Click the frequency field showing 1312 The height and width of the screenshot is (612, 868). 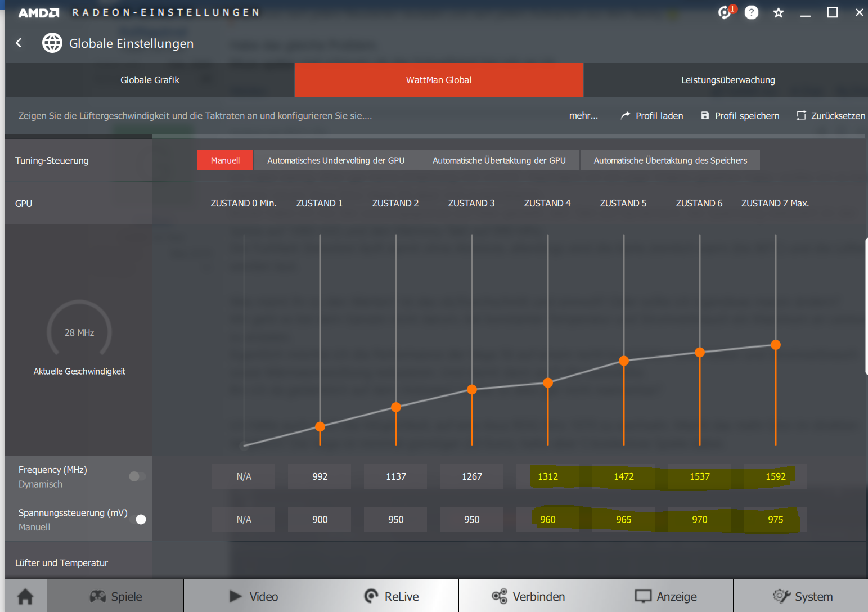click(547, 476)
